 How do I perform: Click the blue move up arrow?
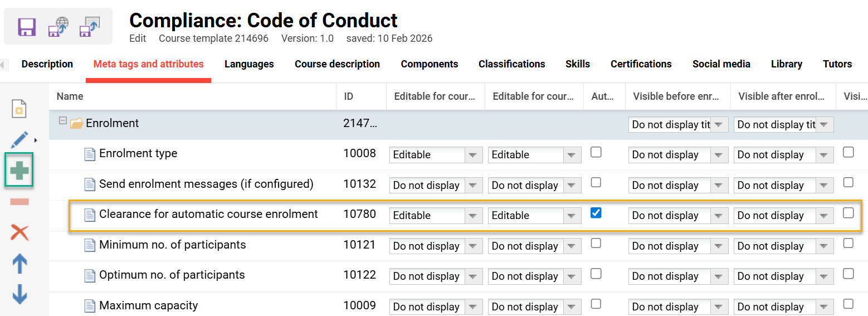click(x=19, y=264)
